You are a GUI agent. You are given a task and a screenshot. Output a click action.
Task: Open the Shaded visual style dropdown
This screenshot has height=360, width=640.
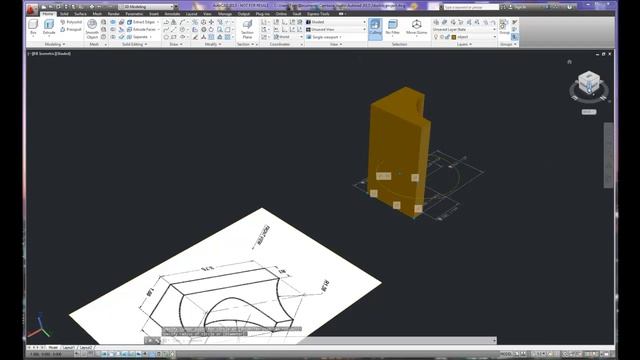point(336,22)
